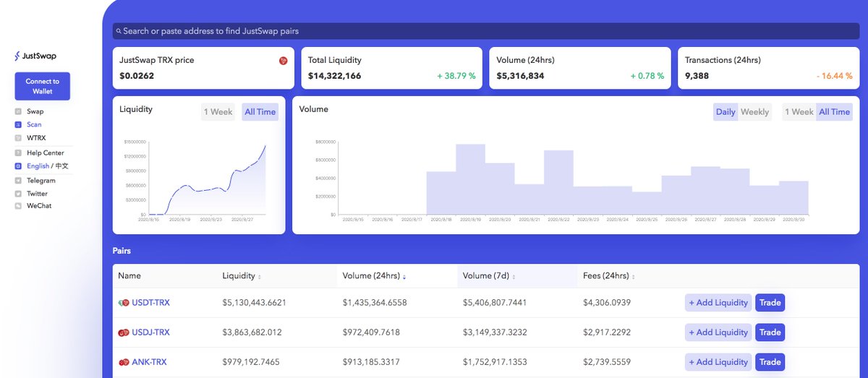Open the Twitter link
This screenshot has height=378, width=868.
[x=37, y=194]
